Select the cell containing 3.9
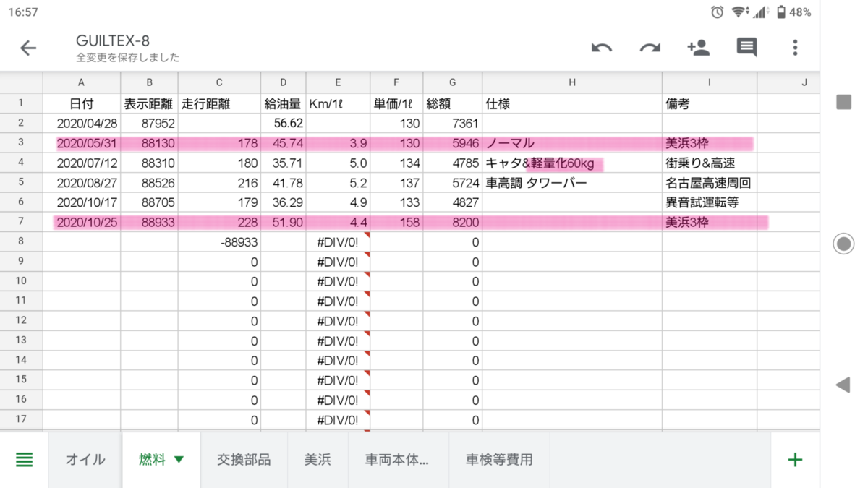The height and width of the screenshot is (488, 868). click(338, 143)
